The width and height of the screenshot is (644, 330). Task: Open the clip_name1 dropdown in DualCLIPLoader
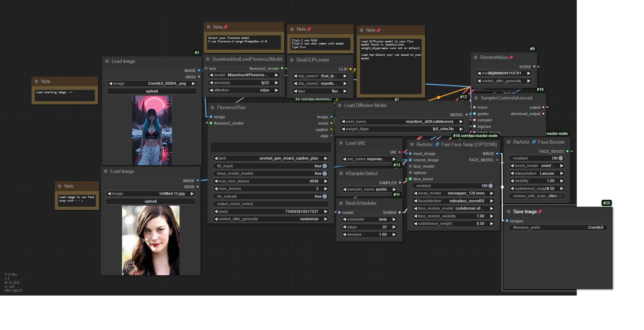pos(320,76)
